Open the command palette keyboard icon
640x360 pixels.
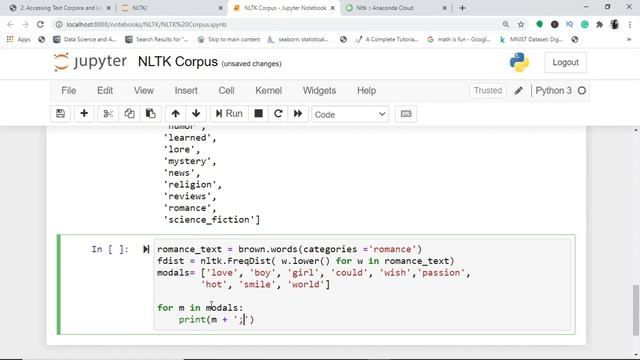pos(406,114)
